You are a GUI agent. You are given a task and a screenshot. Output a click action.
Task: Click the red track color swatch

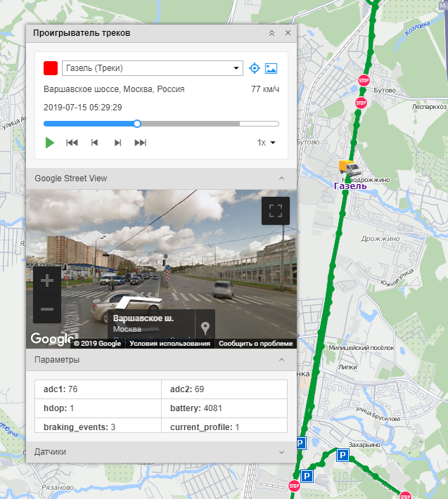[51, 68]
